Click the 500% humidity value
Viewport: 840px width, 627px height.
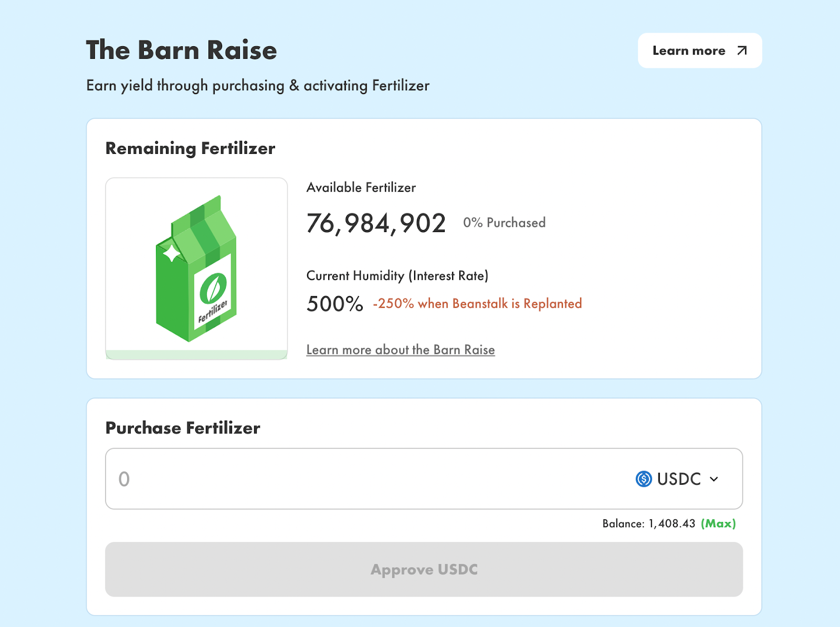coord(335,304)
